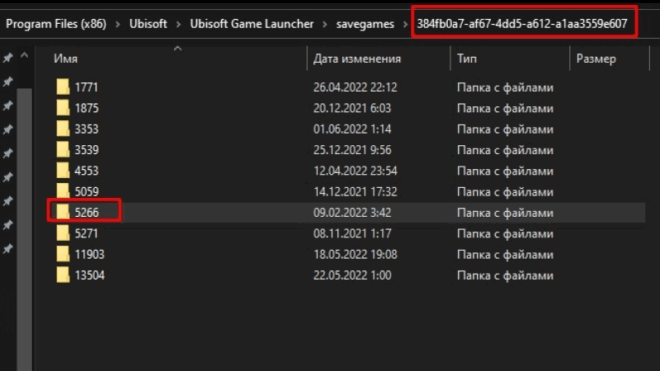The image size is (660, 371).
Task: Select the 1875 folder icon
Action: coord(63,108)
